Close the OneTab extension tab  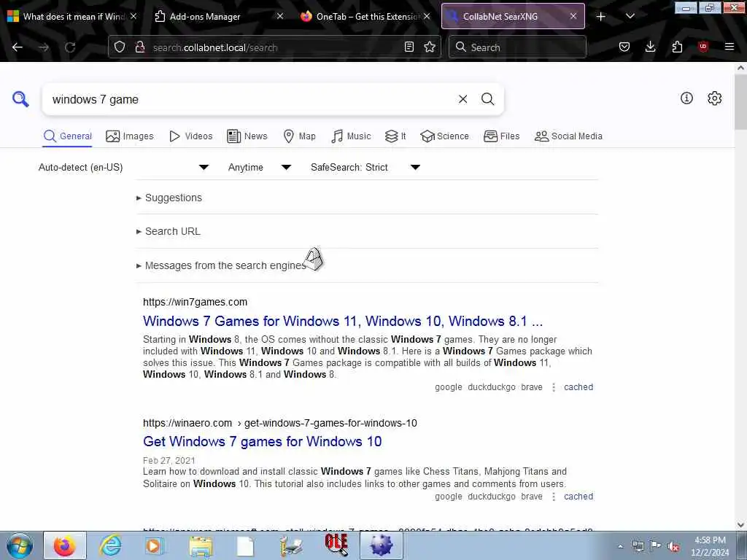pyautogui.click(x=427, y=16)
